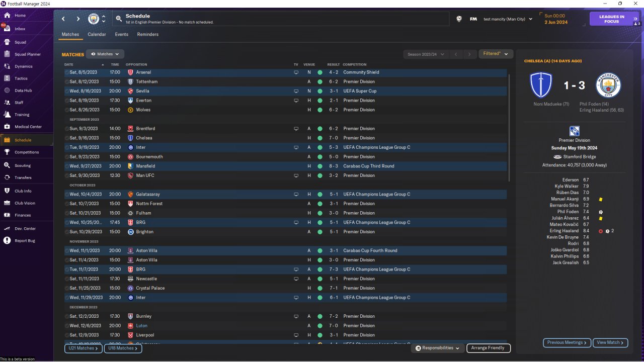Click the Premier Division logo in match panel
The image size is (644, 362).
pyautogui.click(x=574, y=131)
